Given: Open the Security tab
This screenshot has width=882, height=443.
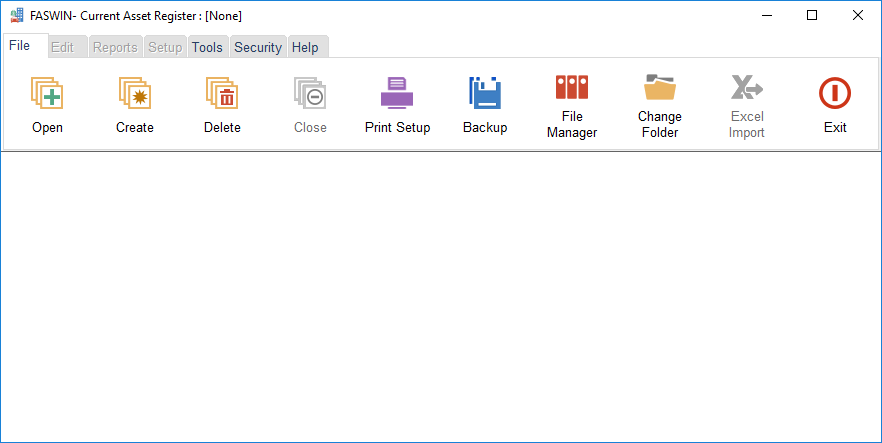Looking at the screenshot, I should [258, 47].
